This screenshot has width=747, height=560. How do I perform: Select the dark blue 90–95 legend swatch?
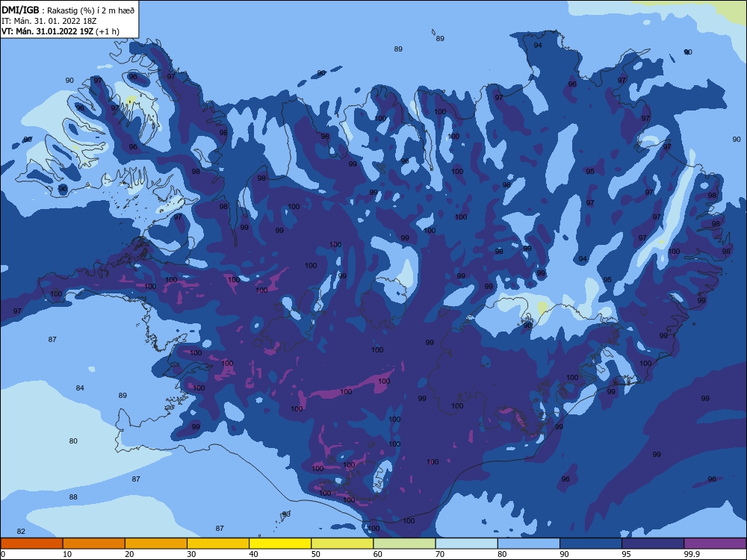(591, 544)
